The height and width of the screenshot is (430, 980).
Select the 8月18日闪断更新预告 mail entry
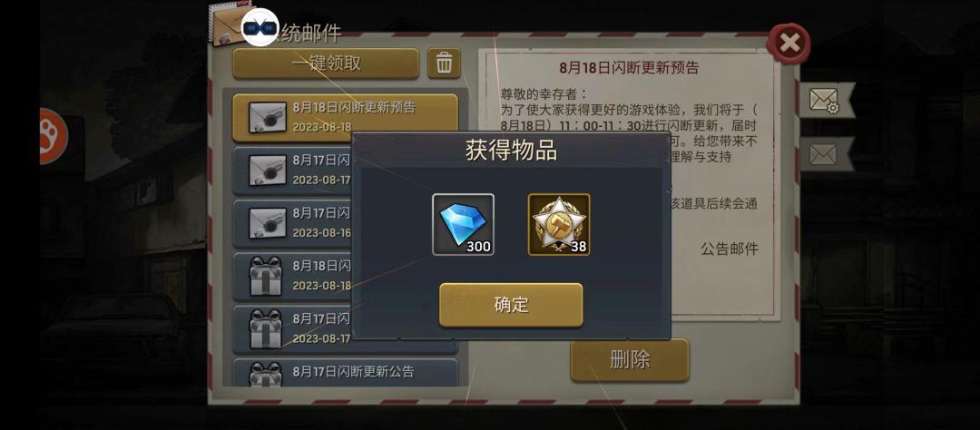point(345,118)
